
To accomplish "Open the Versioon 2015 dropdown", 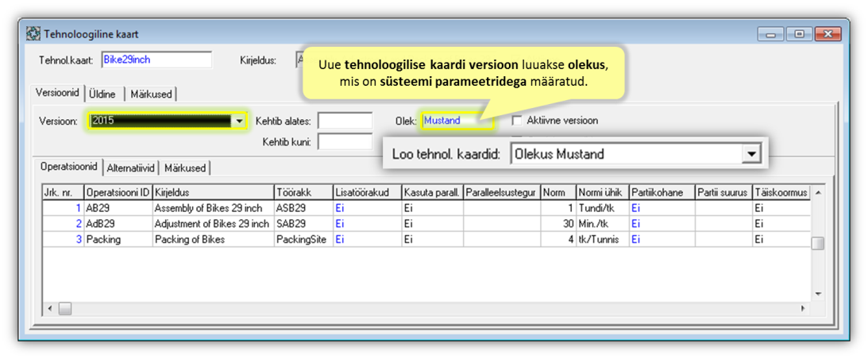I will pyautogui.click(x=238, y=121).
